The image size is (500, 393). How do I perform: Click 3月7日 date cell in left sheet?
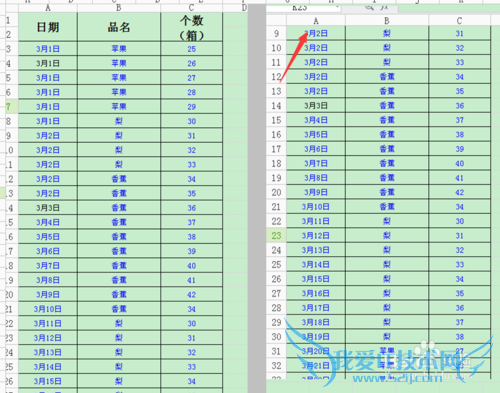(x=48, y=266)
